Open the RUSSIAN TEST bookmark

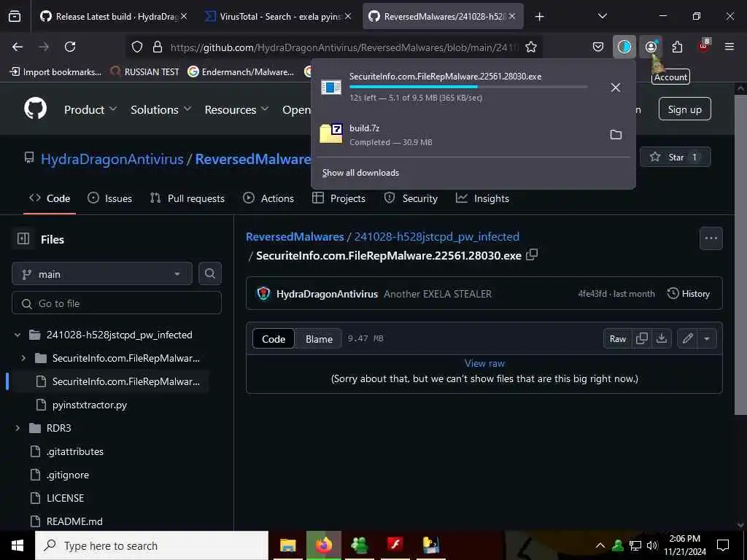click(144, 72)
